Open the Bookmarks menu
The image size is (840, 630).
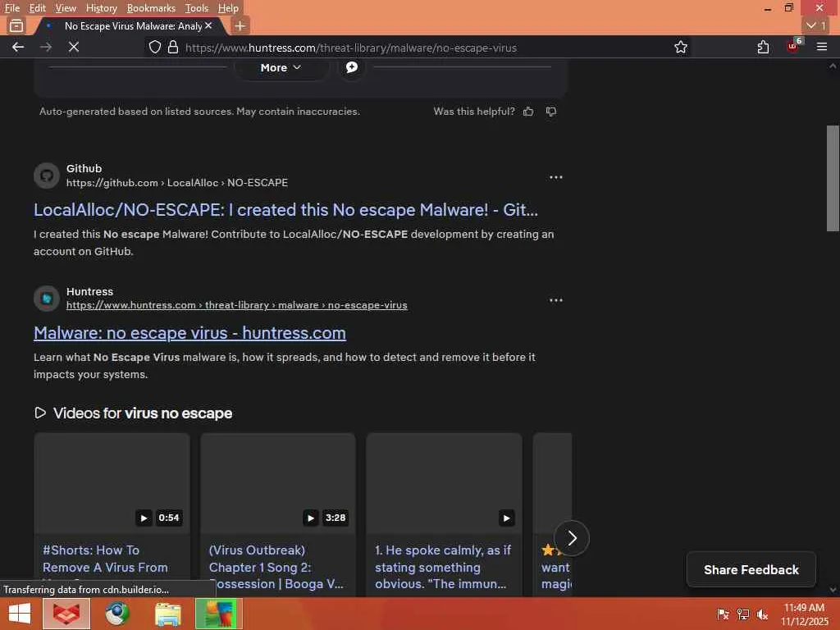pos(151,8)
